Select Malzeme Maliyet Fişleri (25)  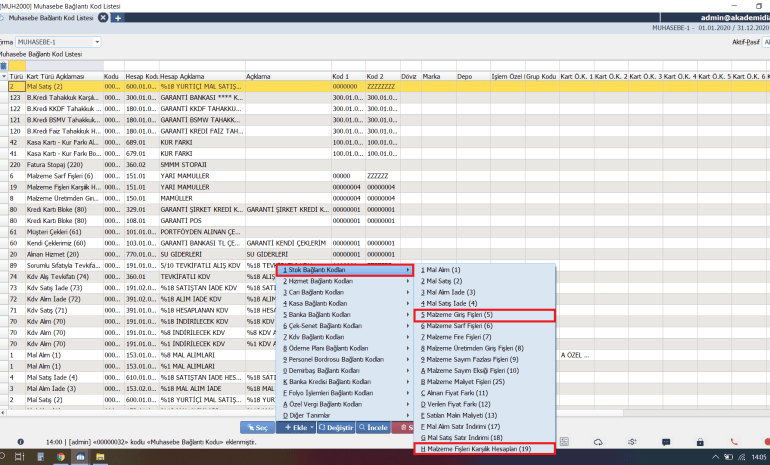pos(485,382)
